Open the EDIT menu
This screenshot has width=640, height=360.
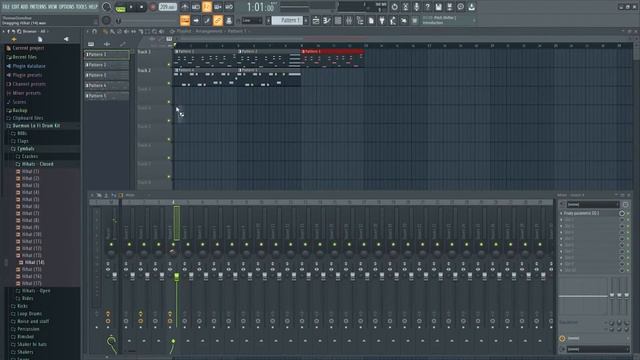coord(15,7)
